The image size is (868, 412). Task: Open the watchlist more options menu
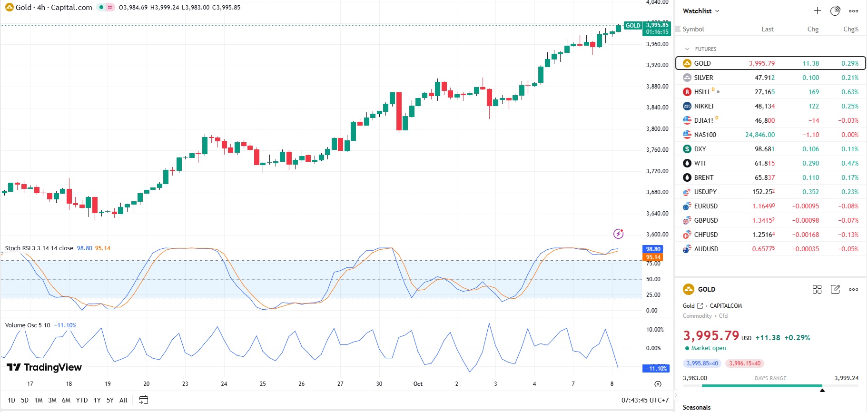coord(854,11)
